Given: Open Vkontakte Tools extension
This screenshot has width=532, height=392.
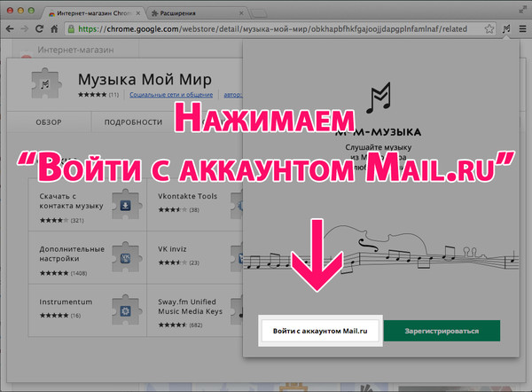Looking at the screenshot, I should [x=187, y=196].
